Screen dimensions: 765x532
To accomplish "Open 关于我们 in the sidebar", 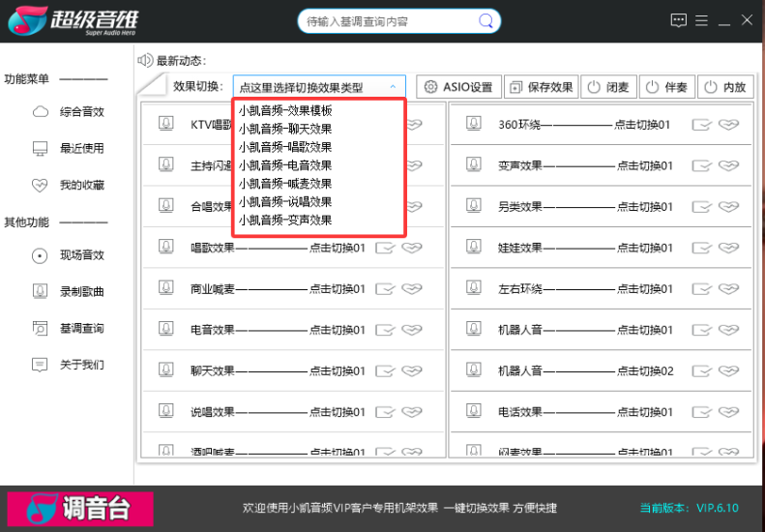I will 69,365.
